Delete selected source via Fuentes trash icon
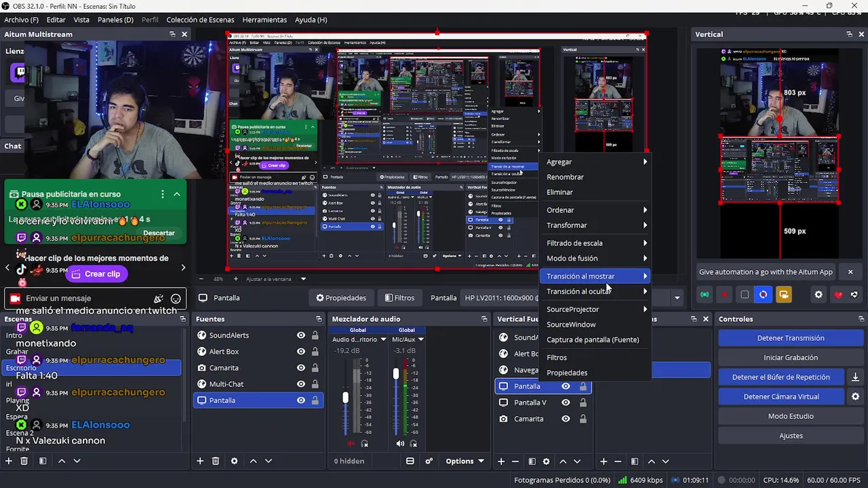Viewport: 868px width, 488px height. pyautogui.click(x=216, y=461)
